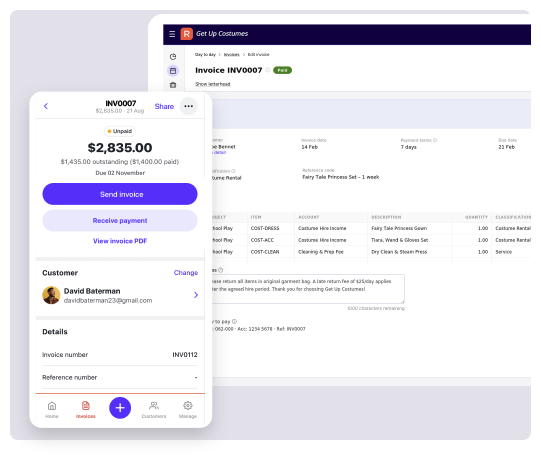This screenshot has height=455, width=541.
Task: Click Send invoice button
Action: pyautogui.click(x=120, y=194)
